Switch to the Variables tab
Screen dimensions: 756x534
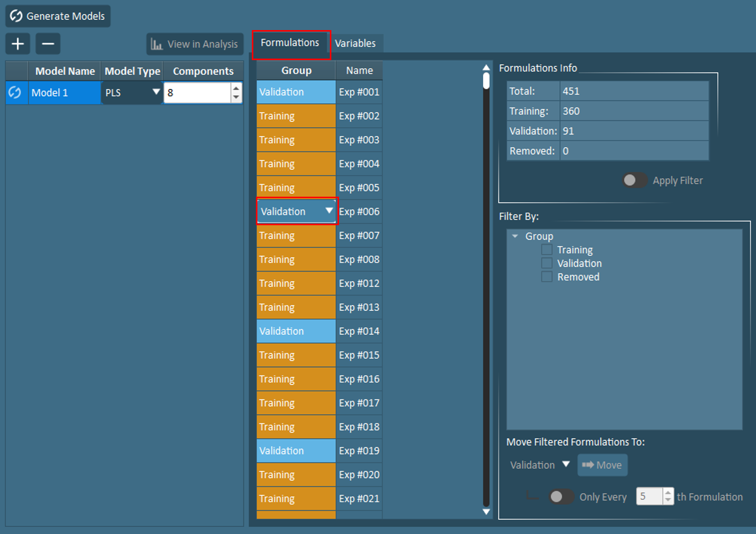coord(355,43)
